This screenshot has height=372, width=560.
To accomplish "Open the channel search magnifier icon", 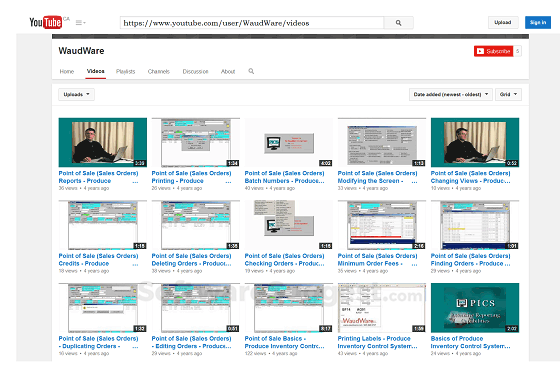I will coord(251,71).
